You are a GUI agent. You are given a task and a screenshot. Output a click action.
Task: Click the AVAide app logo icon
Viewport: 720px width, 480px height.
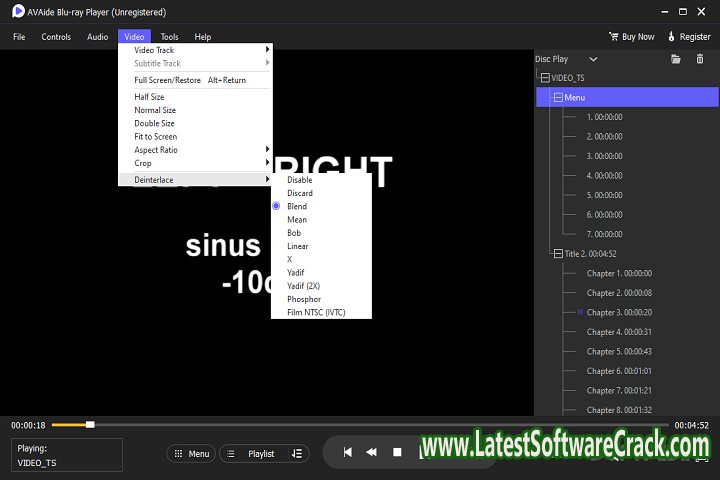click(18, 11)
